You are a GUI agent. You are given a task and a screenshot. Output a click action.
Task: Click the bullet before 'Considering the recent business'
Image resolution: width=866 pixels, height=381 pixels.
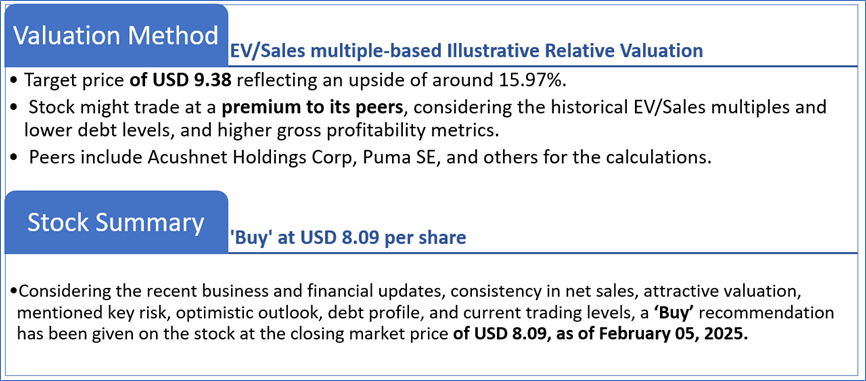pos(14,292)
